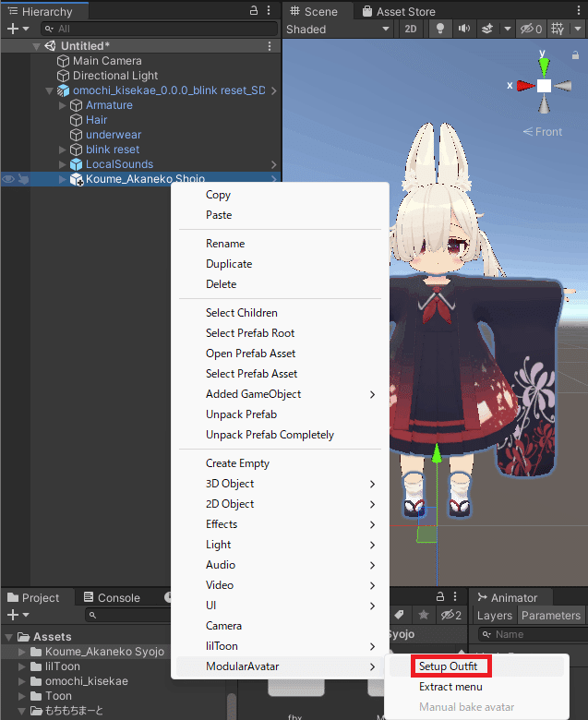
Task: Click Extract menu in ModularAvatar submenu
Action: pyautogui.click(x=450, y=687)
